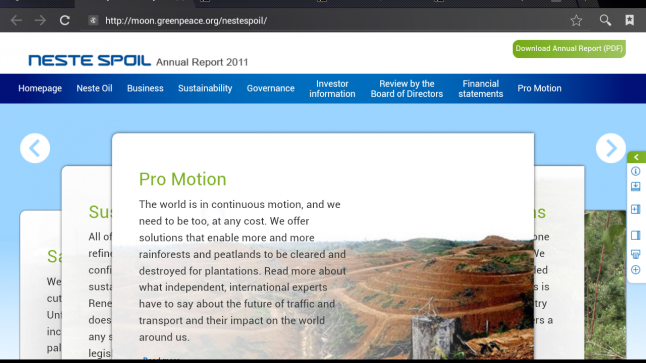Collapse the green side toolbar arrow

coord(637,157)
